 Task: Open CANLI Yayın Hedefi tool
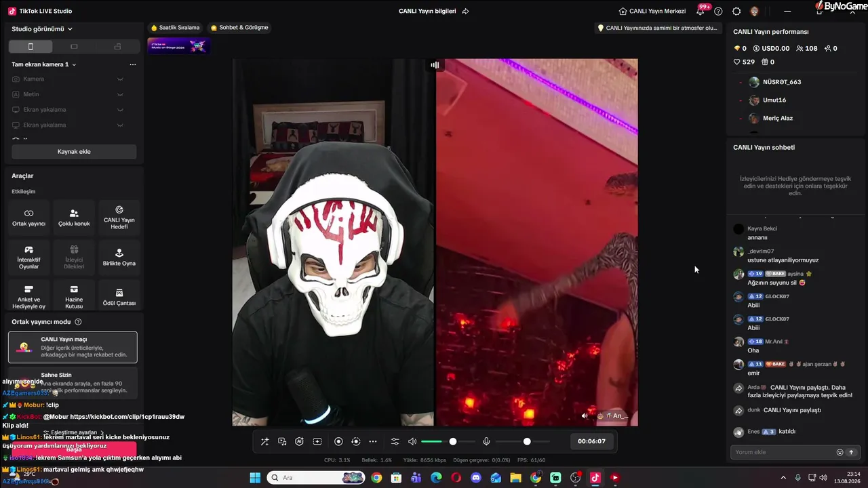119,218
